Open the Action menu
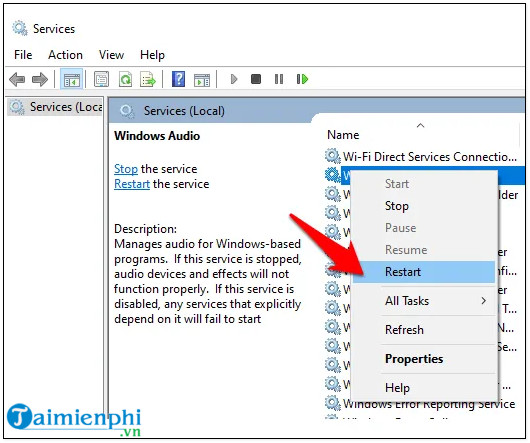The height and width of the screenshot is (443, 530). coord(65,55)
